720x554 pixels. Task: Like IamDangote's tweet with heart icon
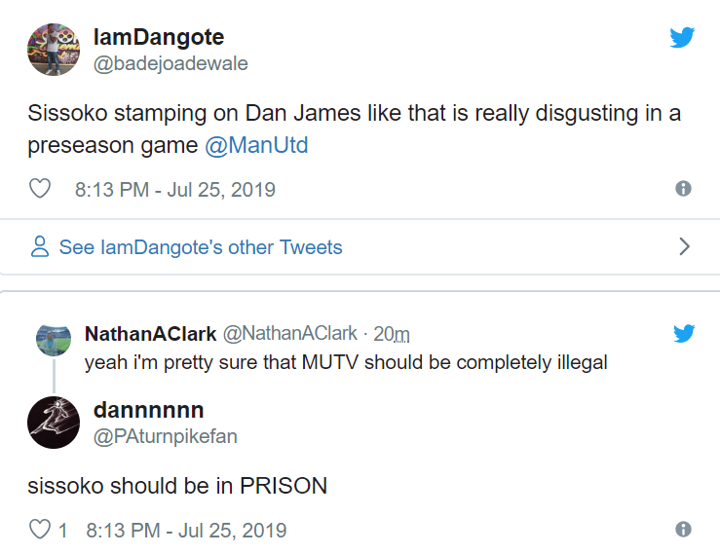coord(40,189)
